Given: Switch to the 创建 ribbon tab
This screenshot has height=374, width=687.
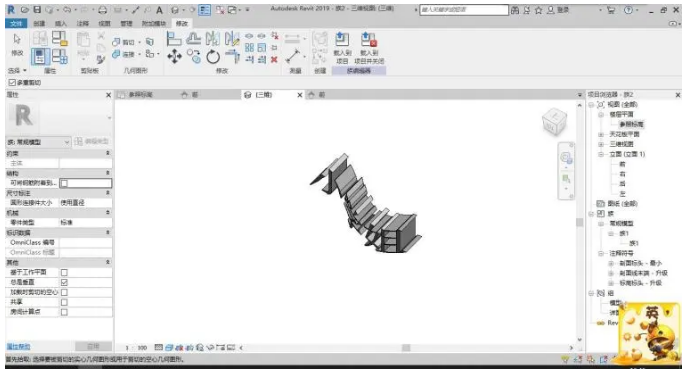Looking at the screenshot, I should coord(39,24).
